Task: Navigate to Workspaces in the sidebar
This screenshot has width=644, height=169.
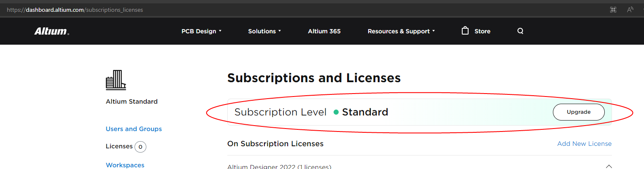Action: (x=125, y=165)
